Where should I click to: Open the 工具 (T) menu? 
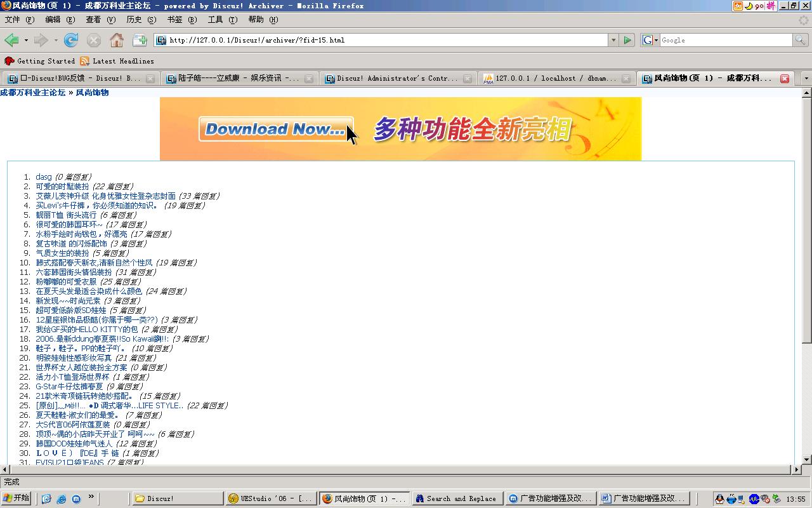[223, 20]
